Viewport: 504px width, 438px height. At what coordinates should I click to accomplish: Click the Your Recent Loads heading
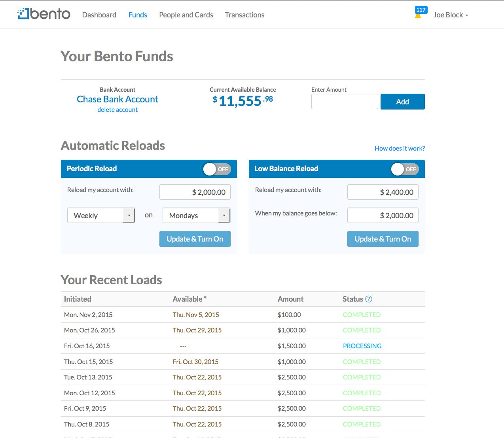[x=111, y=280]
